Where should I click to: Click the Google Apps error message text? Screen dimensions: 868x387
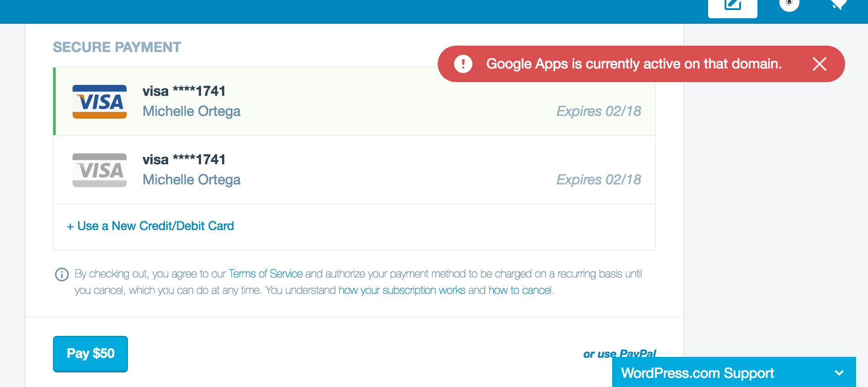(634, 64)
